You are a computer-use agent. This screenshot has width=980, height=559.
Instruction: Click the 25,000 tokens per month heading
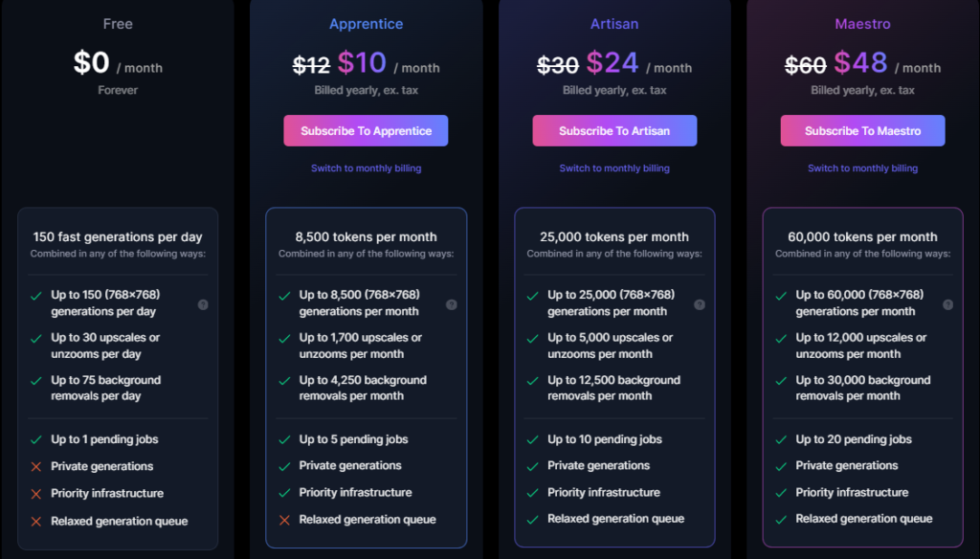(614, 237)
